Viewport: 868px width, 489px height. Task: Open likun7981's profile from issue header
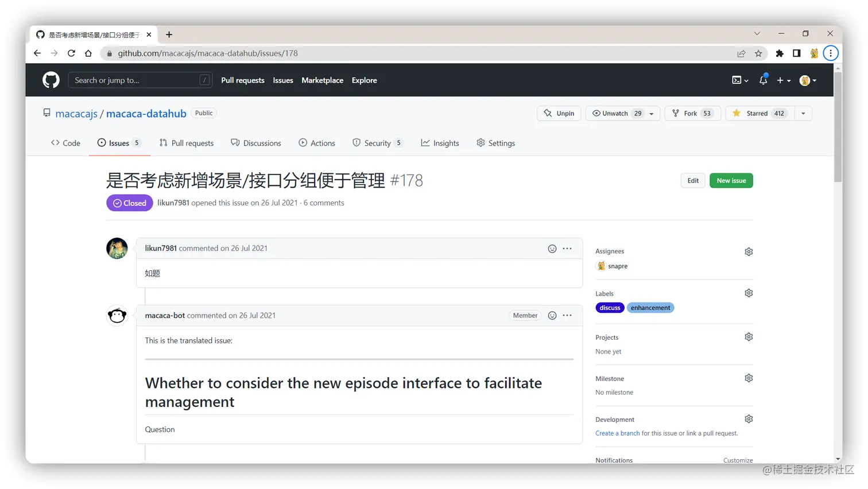173,203
